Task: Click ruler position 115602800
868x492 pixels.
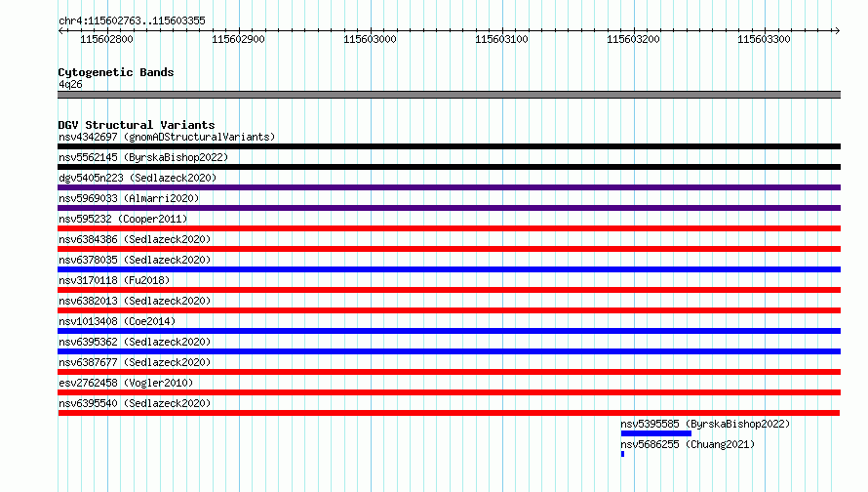Action: [107, 39]
